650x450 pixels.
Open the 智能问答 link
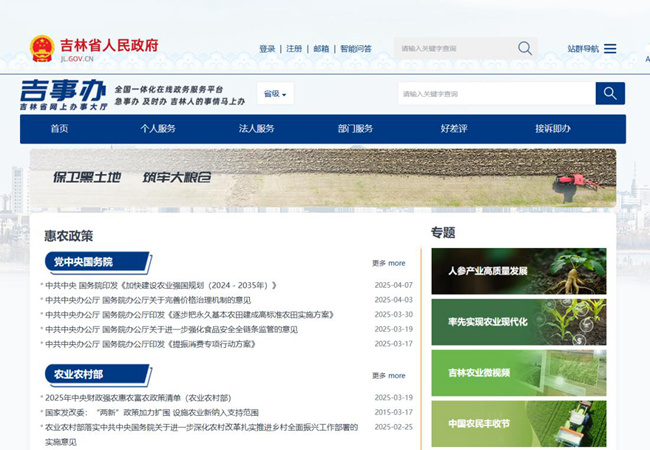[355, 49]
